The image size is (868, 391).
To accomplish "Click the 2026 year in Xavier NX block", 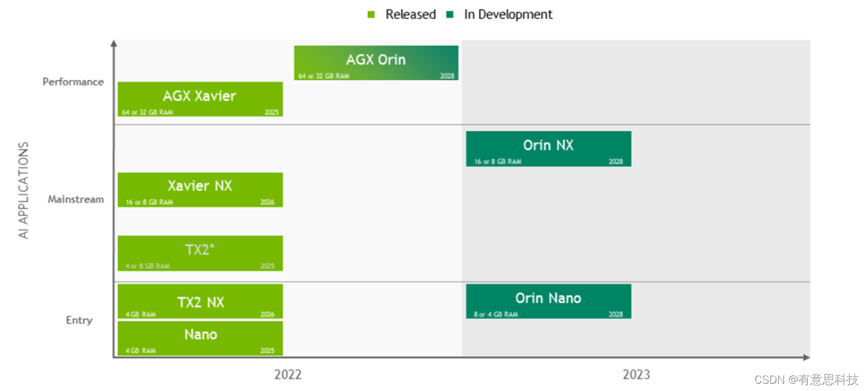I will point(267,203).
